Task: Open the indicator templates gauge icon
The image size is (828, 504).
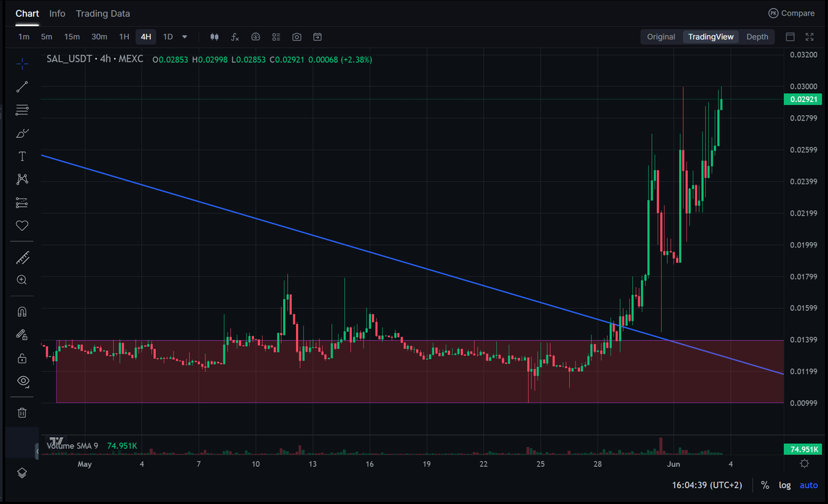Action: 255,37
